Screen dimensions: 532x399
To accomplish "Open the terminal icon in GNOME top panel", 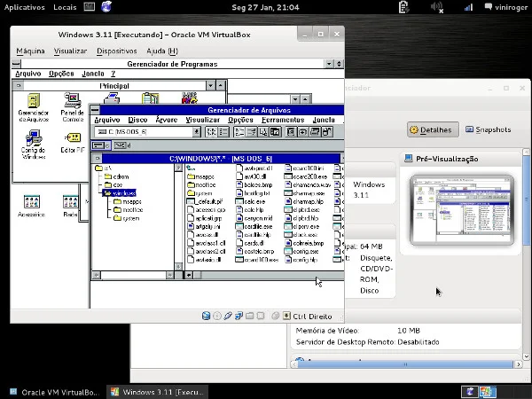I will [x=90, y=6].
